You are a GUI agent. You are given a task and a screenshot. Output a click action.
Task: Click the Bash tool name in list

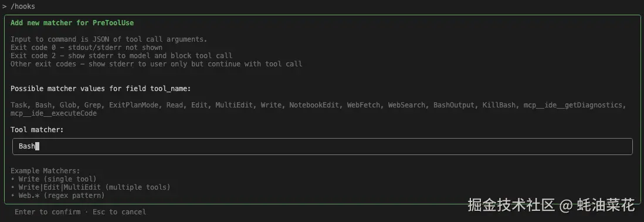click(43, 105)
